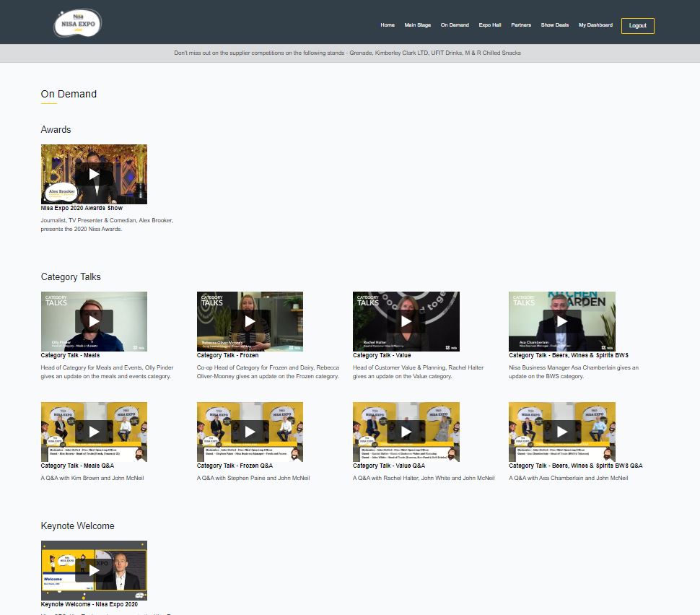
Task: Click the Logout button
Action: [x=637, y=25]
